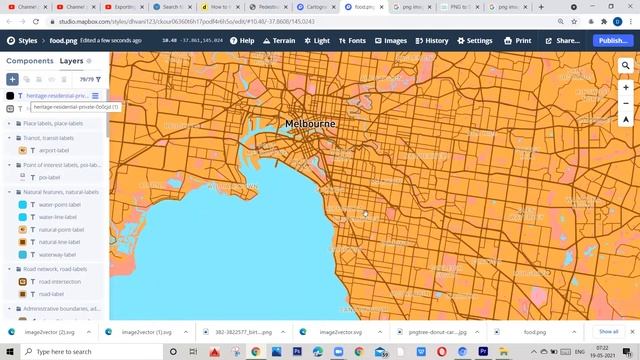
Task: Open options for food.png download
Action: [574, 332]
